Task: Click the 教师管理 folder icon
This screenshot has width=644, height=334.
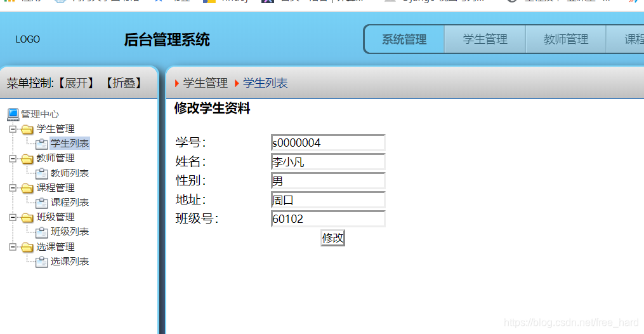Action: (x=27, y=159)
